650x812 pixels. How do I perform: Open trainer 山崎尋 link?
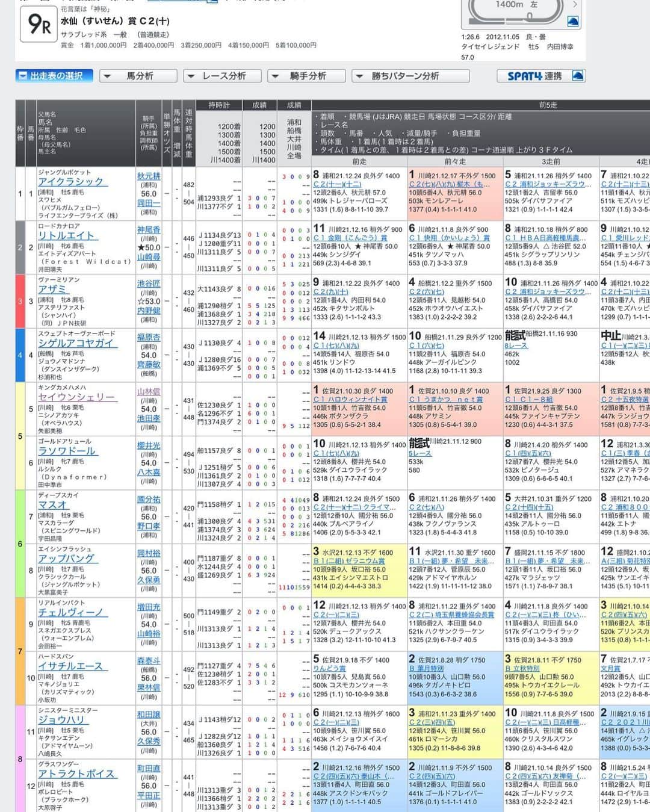tap(149, 257)
